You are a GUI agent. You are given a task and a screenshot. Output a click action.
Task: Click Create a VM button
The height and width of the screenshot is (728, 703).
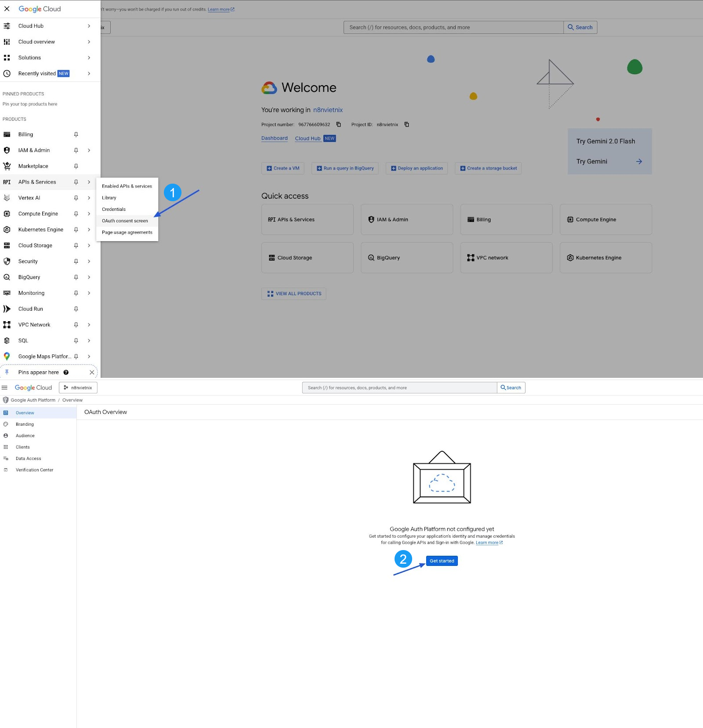coord(283,168)
